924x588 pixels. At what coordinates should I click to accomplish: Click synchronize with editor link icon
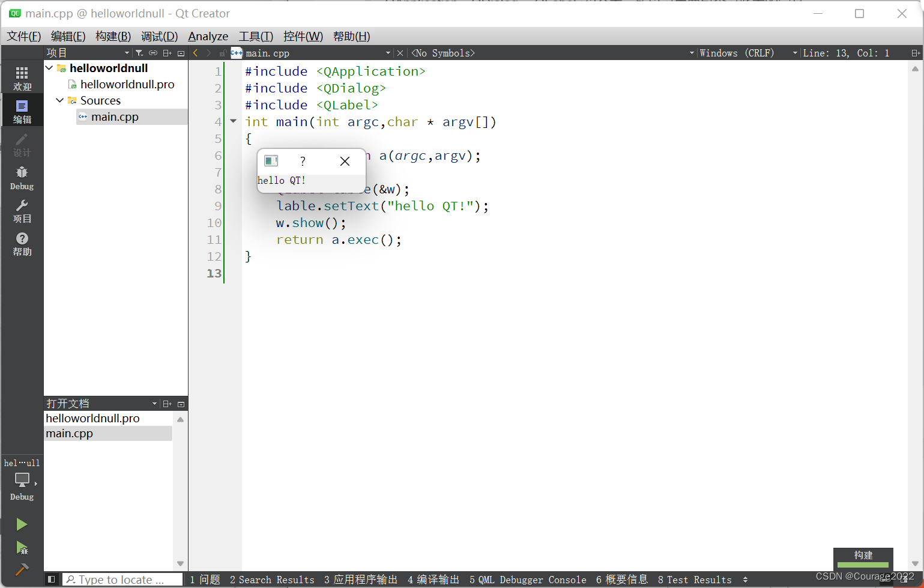(153, 53)
